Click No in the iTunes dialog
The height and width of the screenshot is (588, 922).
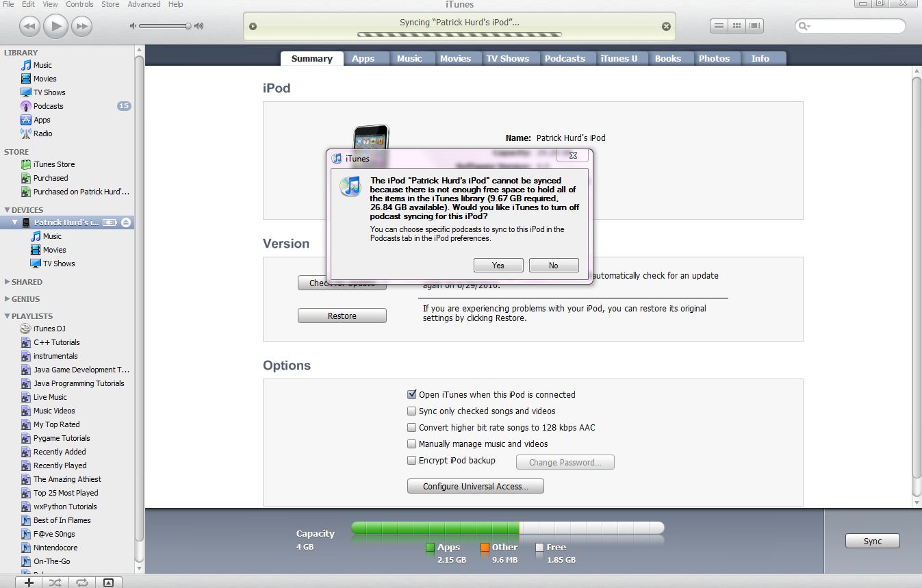pyautogui.click(x=554, y=266)
